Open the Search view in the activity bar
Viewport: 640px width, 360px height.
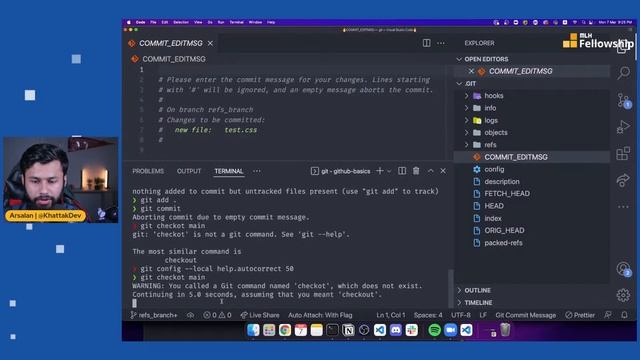click(623, 73)
